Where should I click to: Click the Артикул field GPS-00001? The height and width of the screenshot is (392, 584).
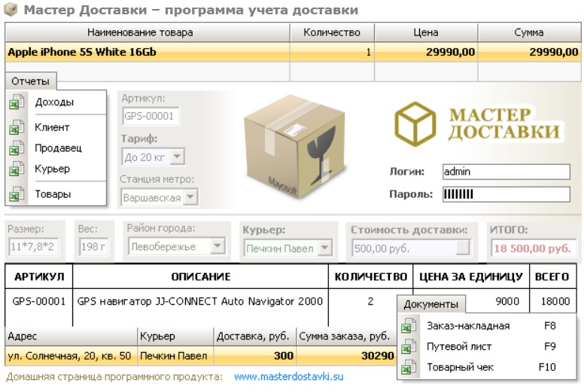(x=151, y=116)
